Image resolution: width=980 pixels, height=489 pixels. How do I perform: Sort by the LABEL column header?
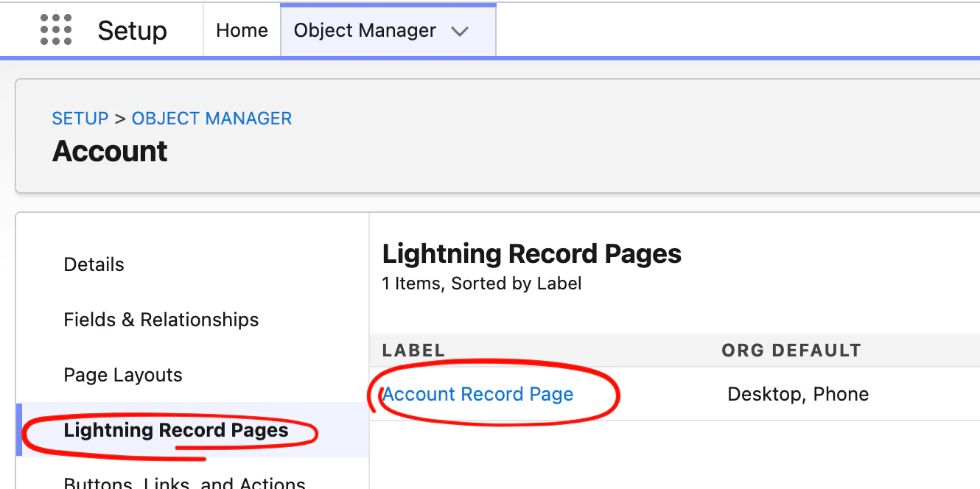pyautogui.click(x=413, y=351)
